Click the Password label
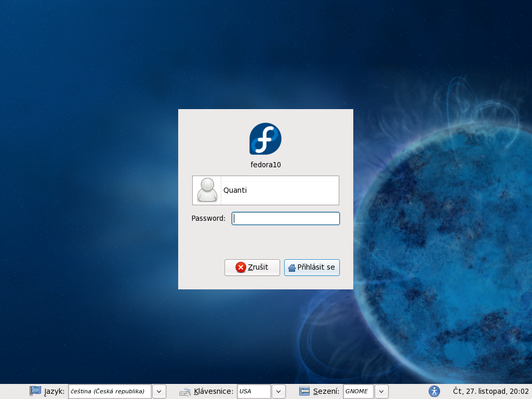The width and height of the screenshot is (532, 399). point(208,218)
